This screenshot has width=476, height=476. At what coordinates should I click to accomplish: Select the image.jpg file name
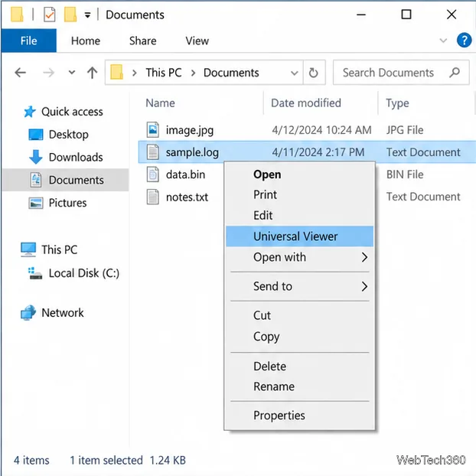[x=190, y=130]
